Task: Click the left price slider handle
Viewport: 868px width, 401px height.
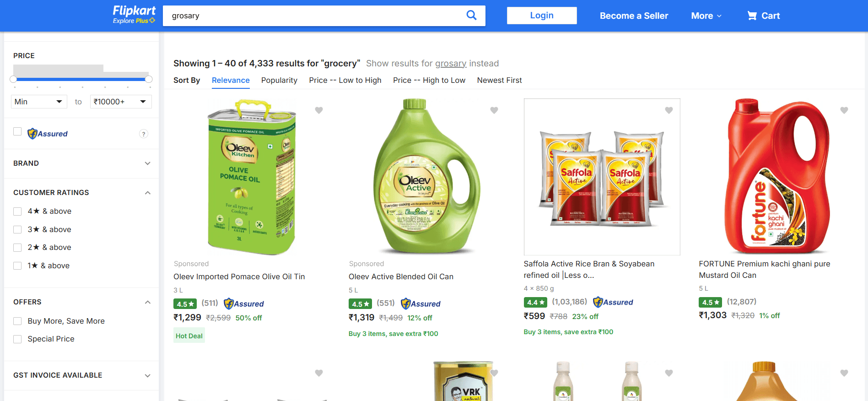Action: click(x=14, y=79)
